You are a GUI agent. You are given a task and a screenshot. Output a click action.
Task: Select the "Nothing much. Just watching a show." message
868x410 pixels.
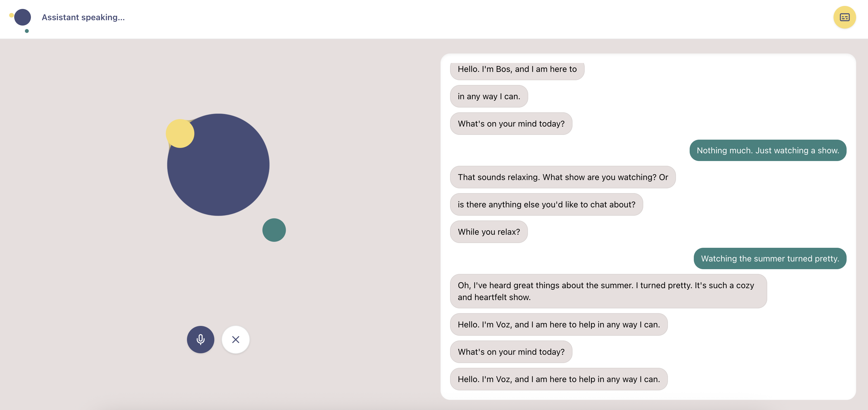click(x=768, y=150)
